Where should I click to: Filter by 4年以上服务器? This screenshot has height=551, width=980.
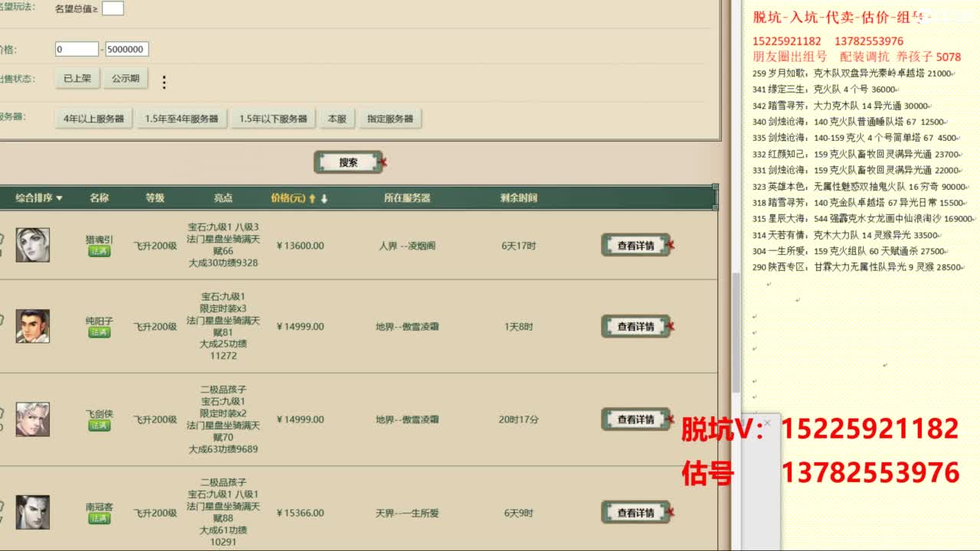[94, 119]
